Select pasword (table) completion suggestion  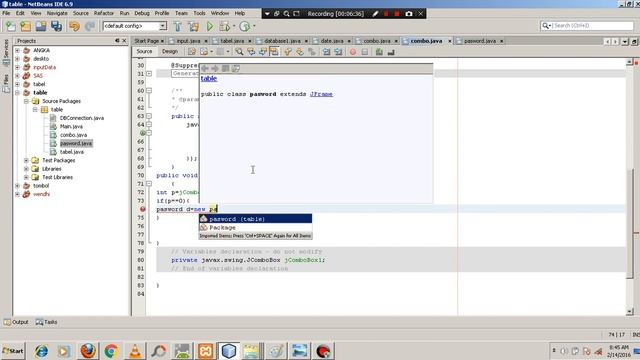256,219
